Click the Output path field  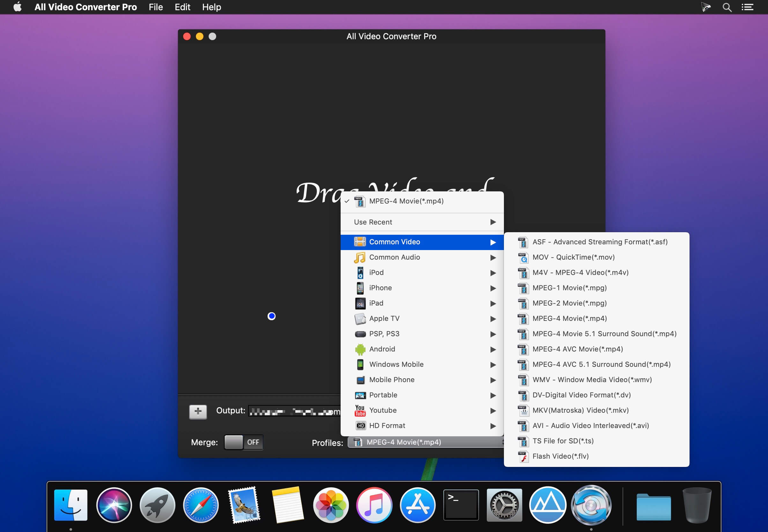(294, 412)
